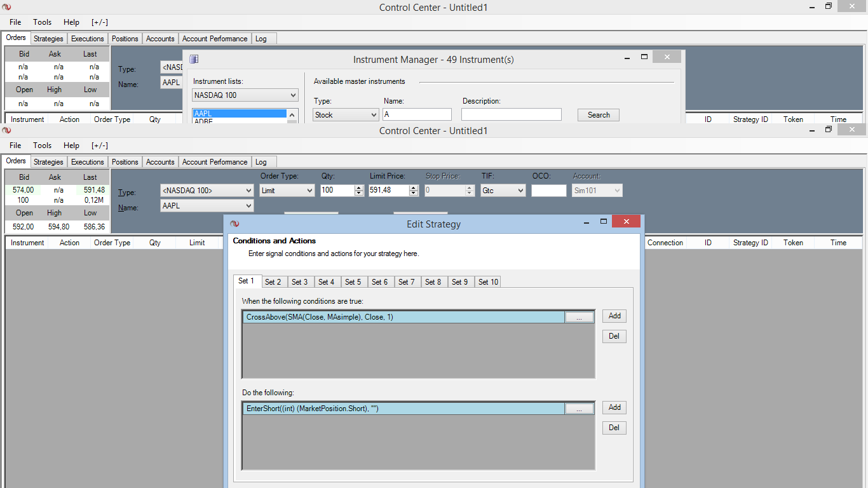Click the ellipsis button on the CrossAbove condition row
868x488 pixels.
(580, 317)
